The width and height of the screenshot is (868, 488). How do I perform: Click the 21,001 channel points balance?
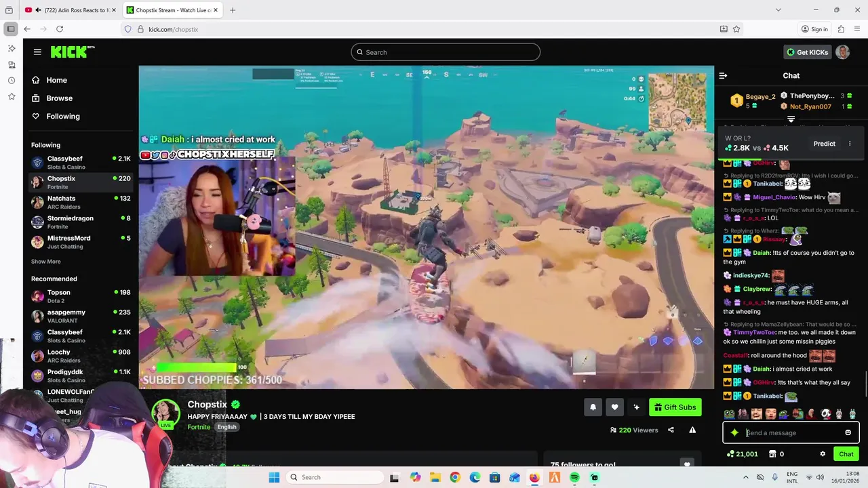(x=742, y=454)
